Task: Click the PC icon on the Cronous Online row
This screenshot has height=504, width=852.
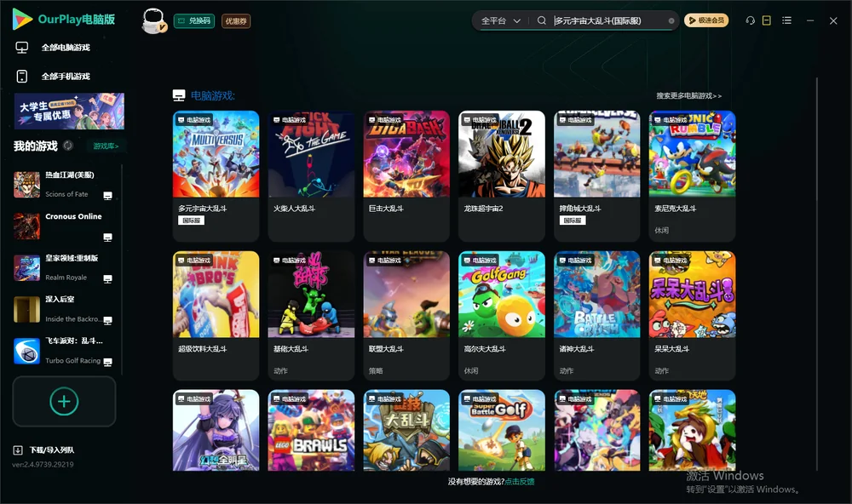Action: pyautogui.click(x=107, y=238)
